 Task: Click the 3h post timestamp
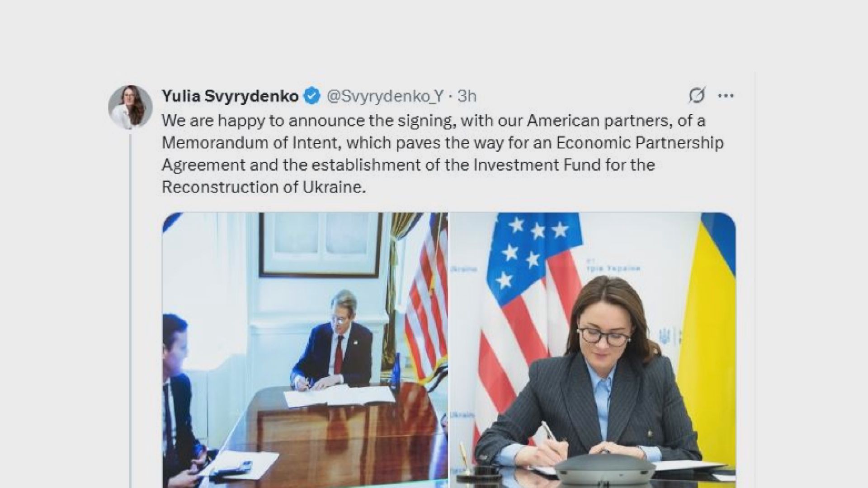[467, 96]
